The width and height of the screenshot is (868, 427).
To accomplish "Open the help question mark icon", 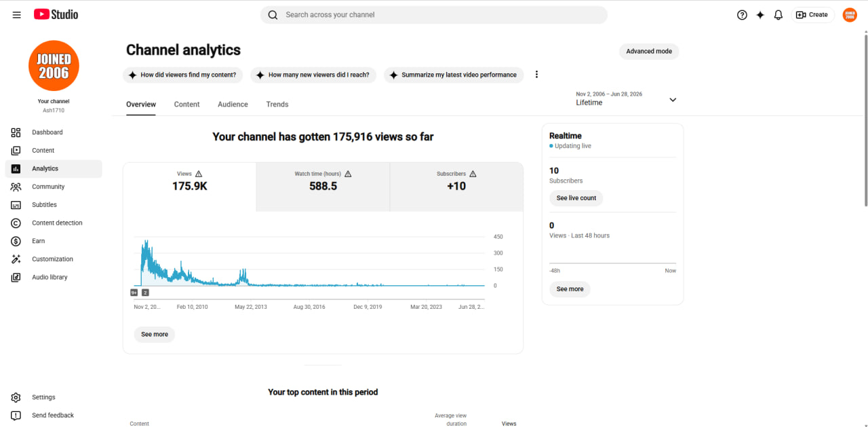I will pos(742,15).
